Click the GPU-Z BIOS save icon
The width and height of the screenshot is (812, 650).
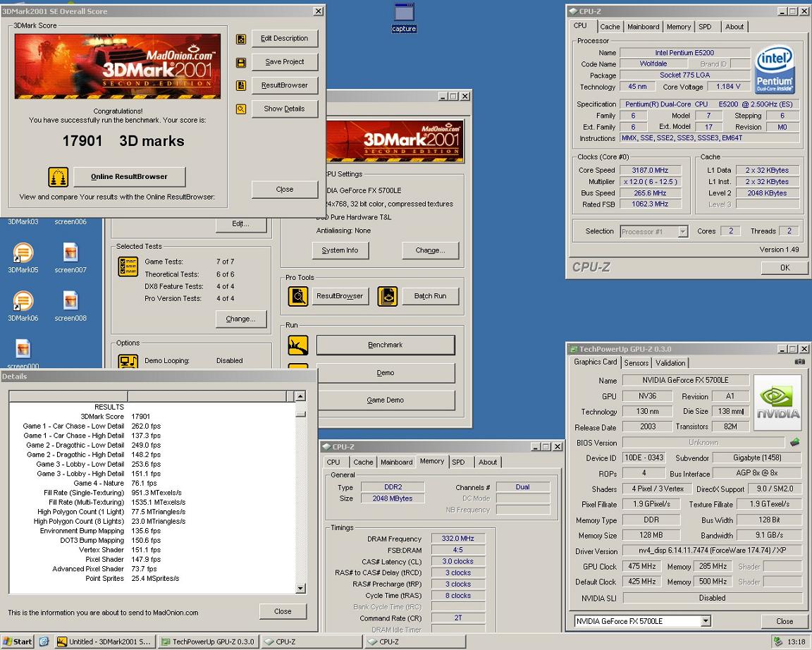[x=795, y=442]
